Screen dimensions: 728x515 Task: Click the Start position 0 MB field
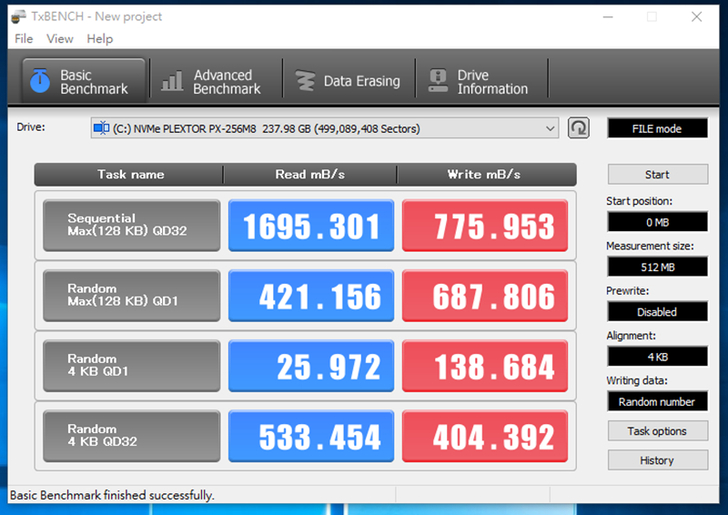tap(657, 222)
